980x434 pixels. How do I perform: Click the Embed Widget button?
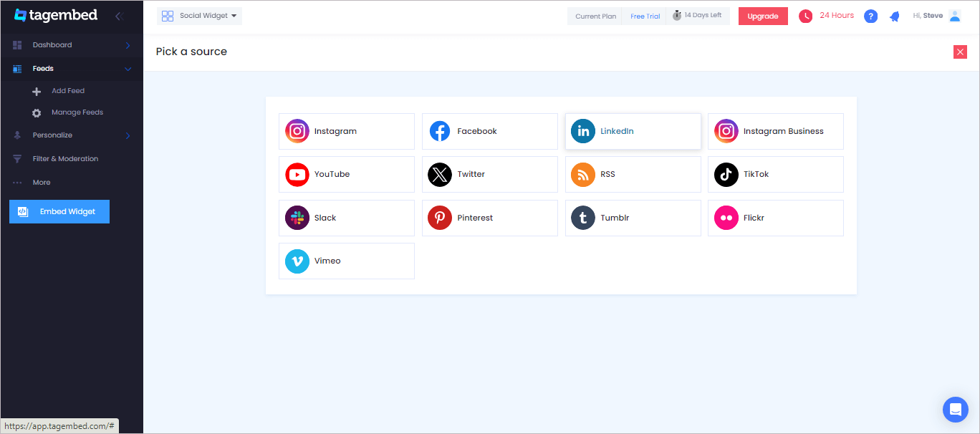click(x=59, y=211)
